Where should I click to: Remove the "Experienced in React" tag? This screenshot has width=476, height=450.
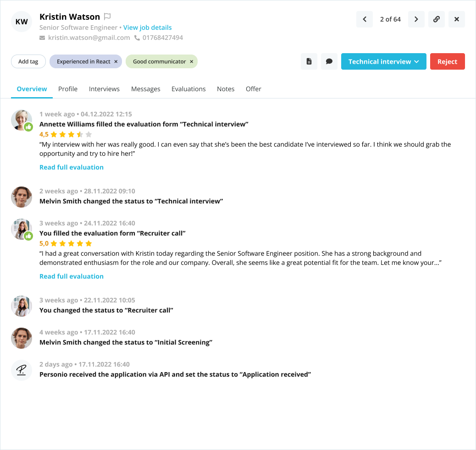[x=116, y=61]
